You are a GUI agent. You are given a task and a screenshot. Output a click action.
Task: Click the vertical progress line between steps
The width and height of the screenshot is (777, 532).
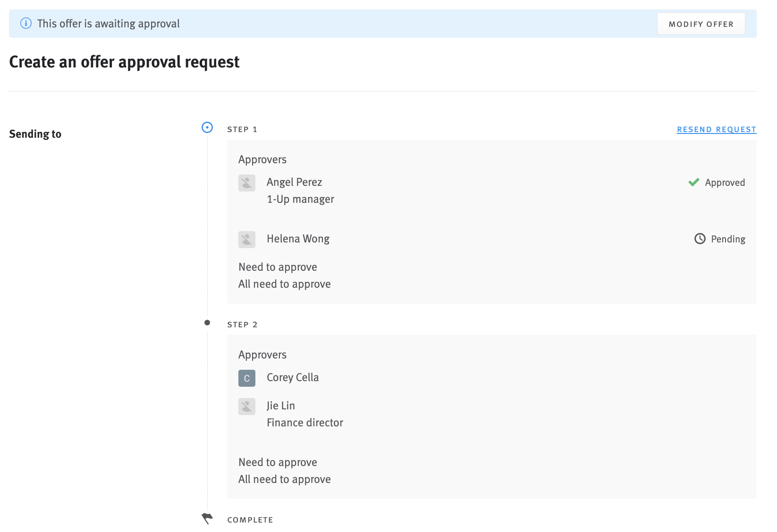coord(207,226)
